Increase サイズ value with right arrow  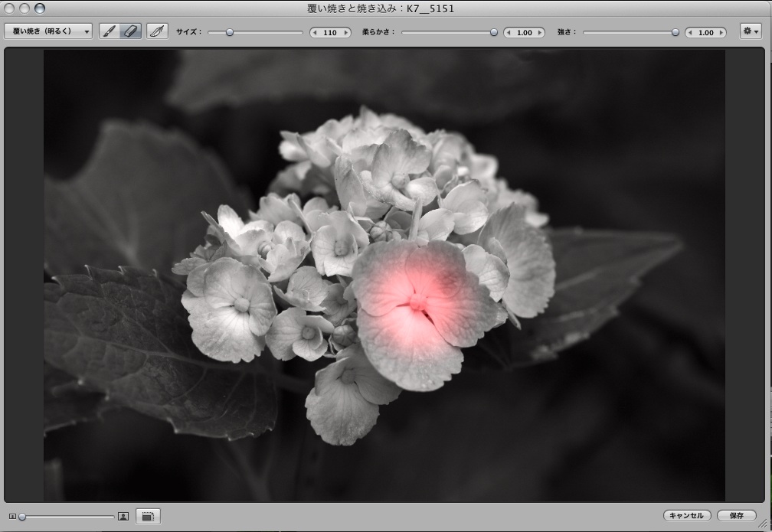point(346,33)
